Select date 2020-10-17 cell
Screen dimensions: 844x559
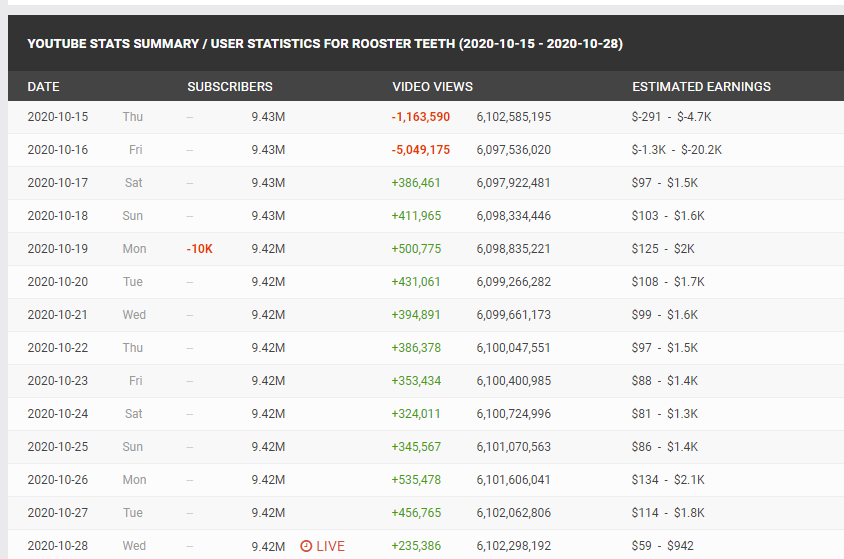(58, 183)
